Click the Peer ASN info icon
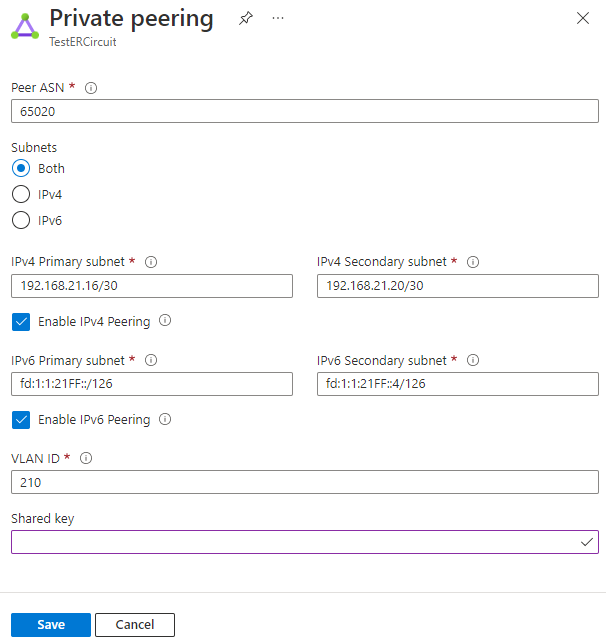The height and width of the screenshot is (644, 606). click(91, 88)
